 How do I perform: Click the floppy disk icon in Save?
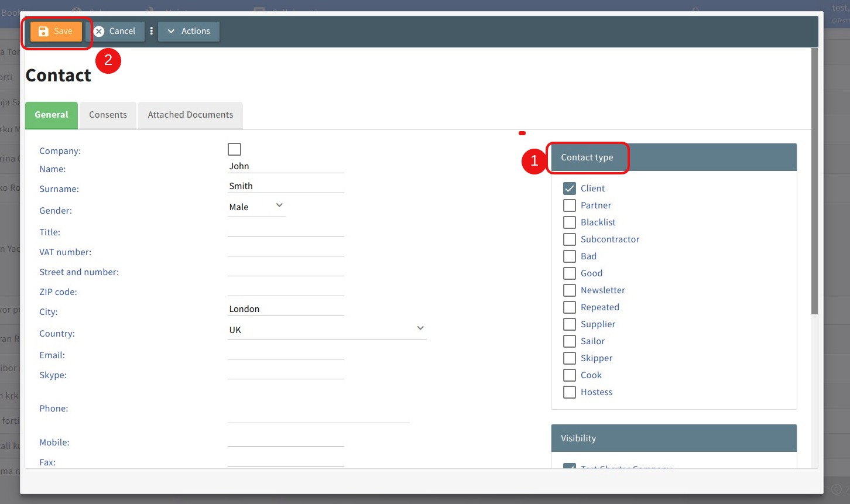(43, 32)
